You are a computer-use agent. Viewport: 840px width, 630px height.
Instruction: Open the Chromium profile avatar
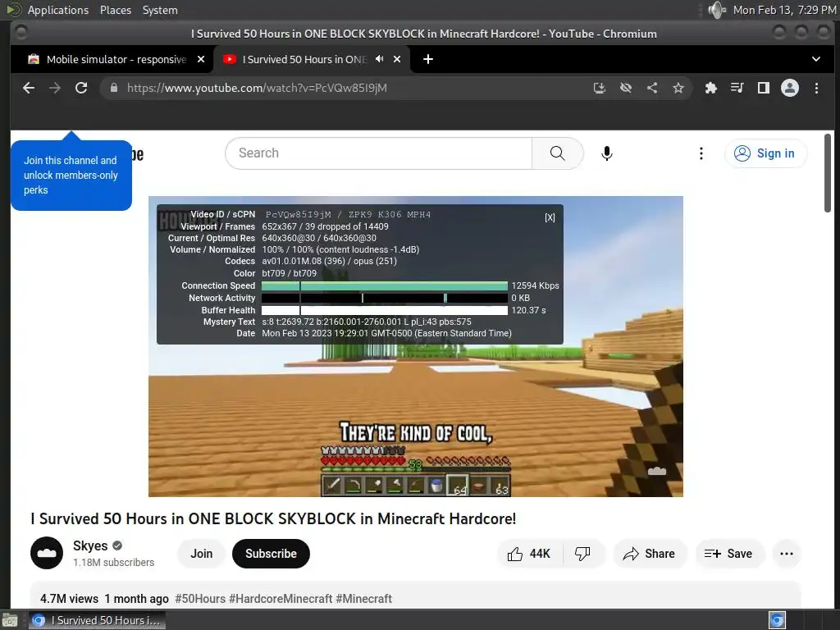point(790,88)
